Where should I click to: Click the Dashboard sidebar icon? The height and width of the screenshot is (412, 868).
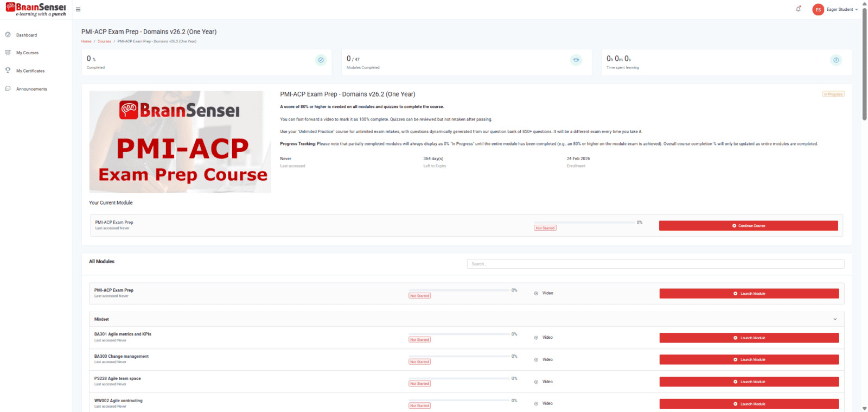8,35
